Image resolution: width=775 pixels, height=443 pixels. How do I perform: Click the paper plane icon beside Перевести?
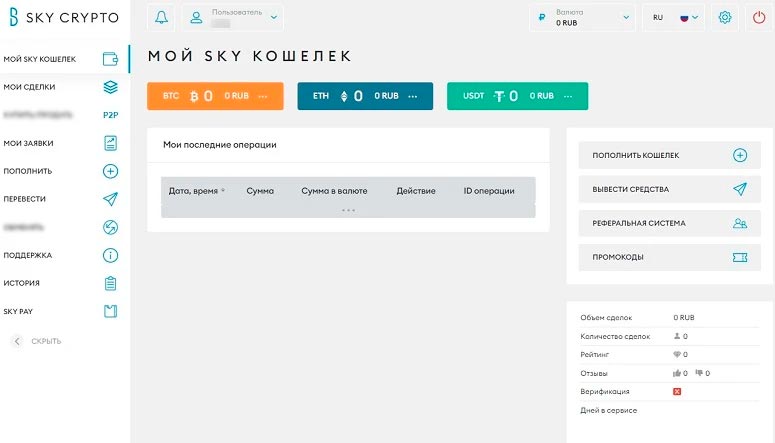point(111,199)
